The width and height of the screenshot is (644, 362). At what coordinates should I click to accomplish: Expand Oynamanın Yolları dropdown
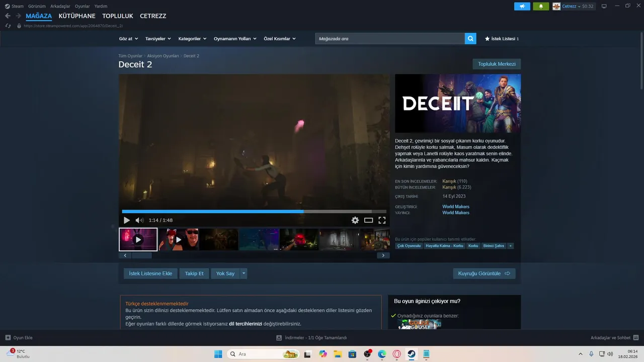[235, 39]
